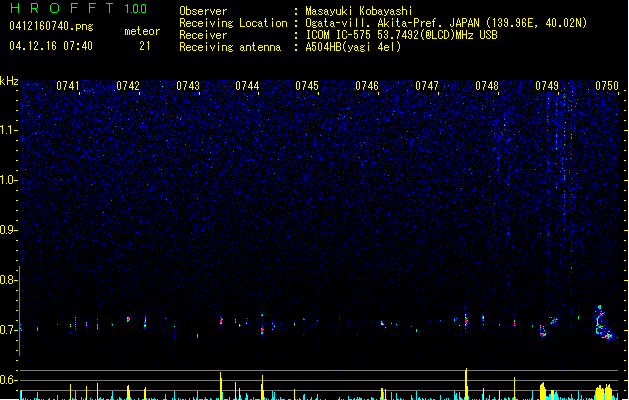Select observer name Masayuki Kobayashi
The image size is (629, 400).
(359, 11)
